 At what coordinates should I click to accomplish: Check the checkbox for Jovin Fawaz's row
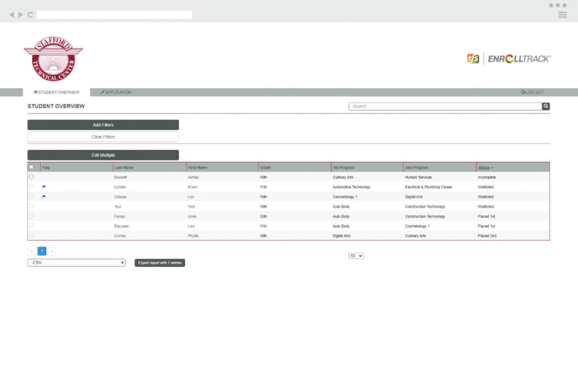(32, 216)
